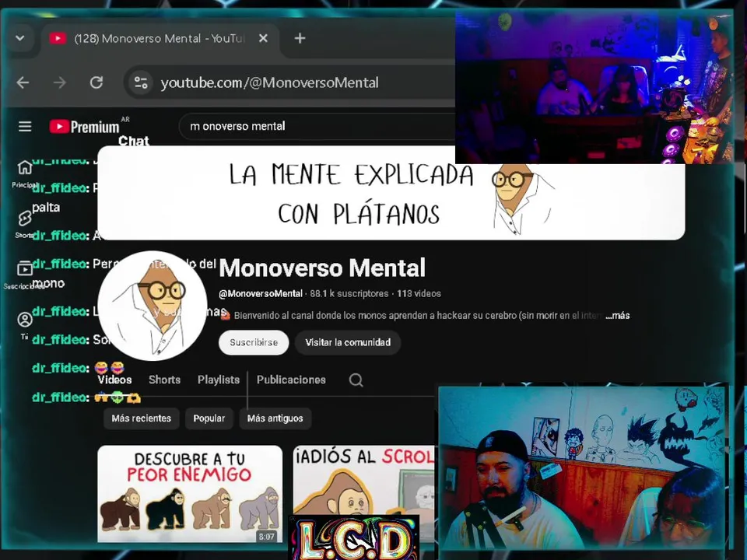This screenshot has height=560, width=747.
Task: Open Shorts in the YouTube sidebar
Action: [25, 224]
